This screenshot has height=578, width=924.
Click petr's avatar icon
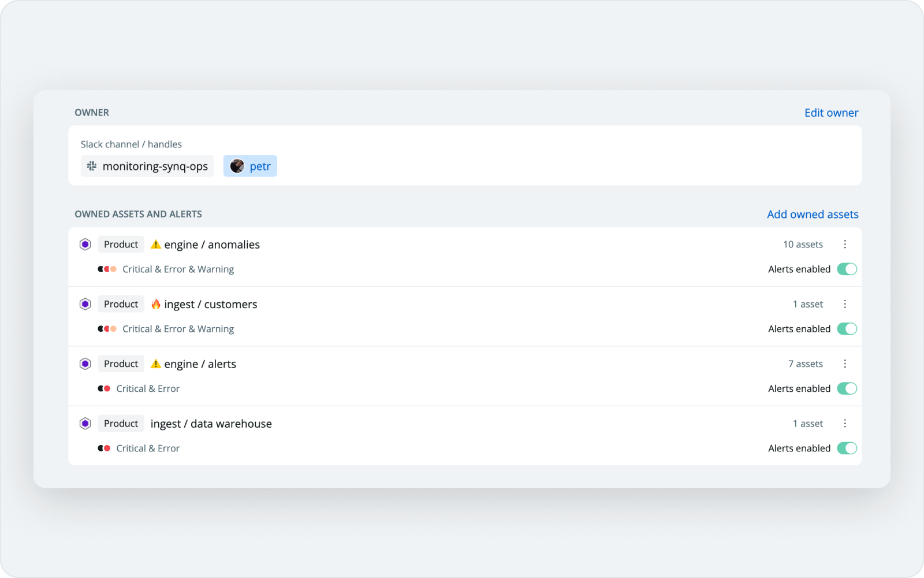[x=236, y=166]
